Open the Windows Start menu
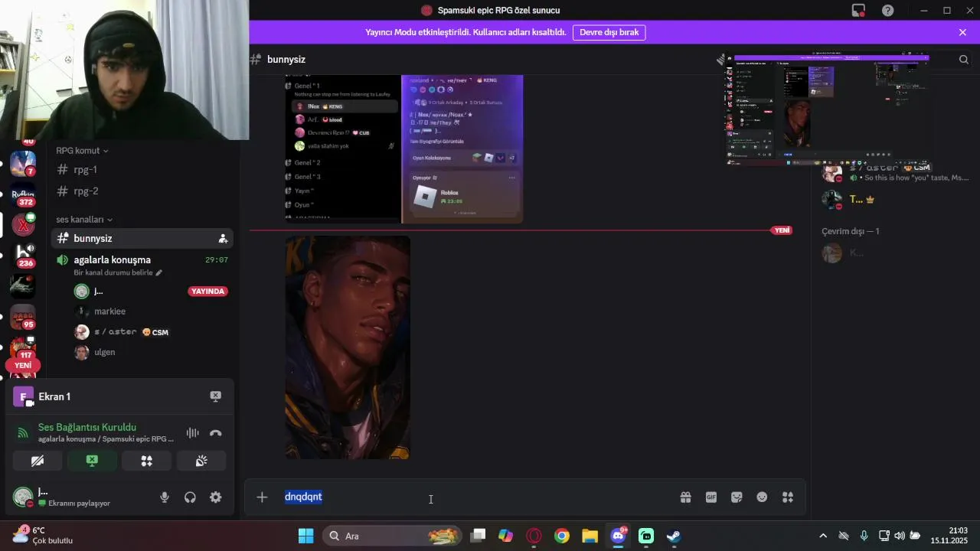Screen dimensions: 980x551 pyautogui.click(x=305, y=536)
